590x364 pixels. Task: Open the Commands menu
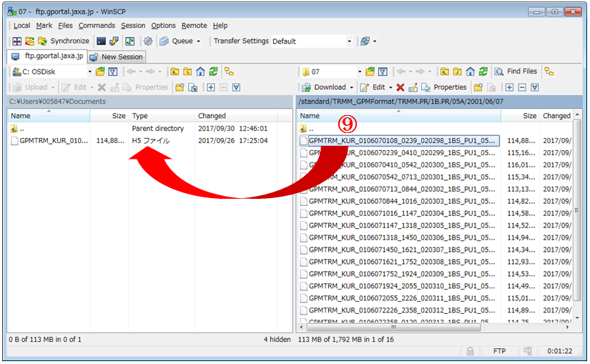(97, 26)
